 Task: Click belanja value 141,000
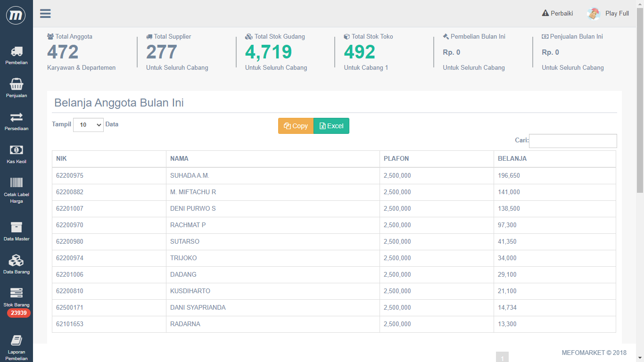(509, 192)
